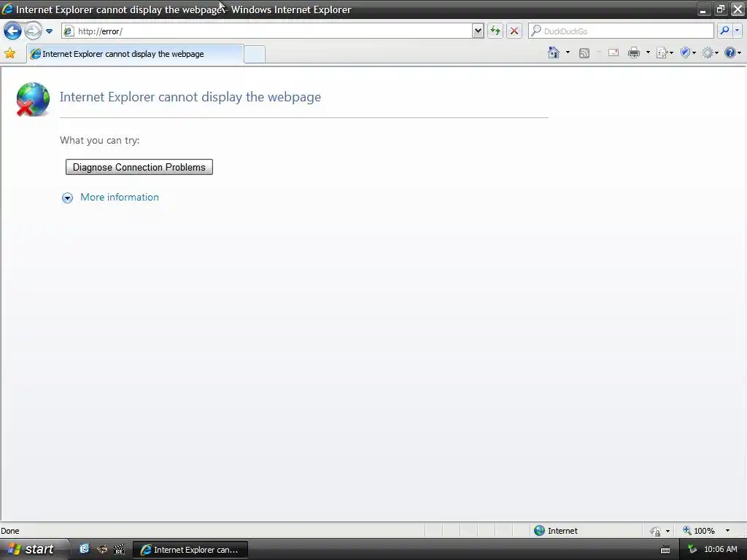Click the Protected Mode icon in status bar
The height and width of the screenshot is (560, 747).
(x=656, y=531)
